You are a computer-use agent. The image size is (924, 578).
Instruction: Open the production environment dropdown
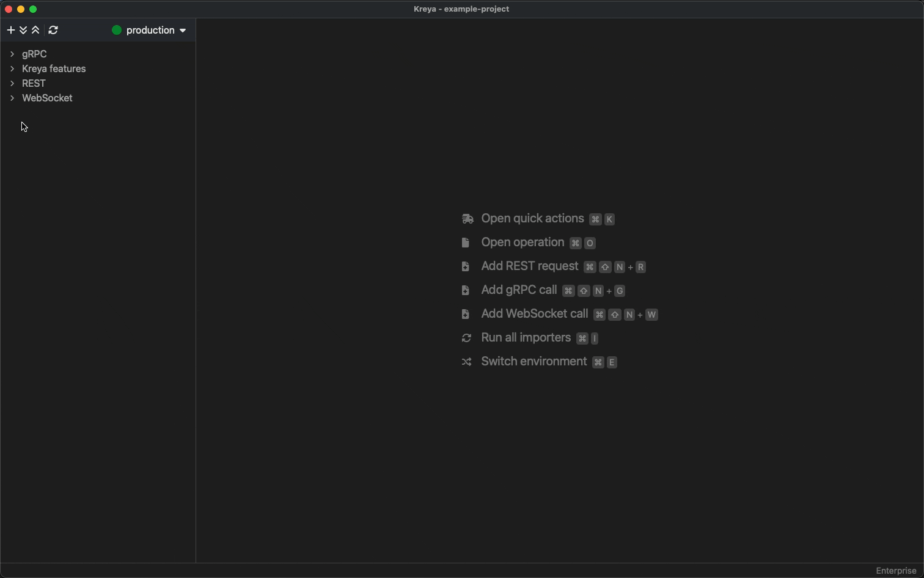[182, 31]
